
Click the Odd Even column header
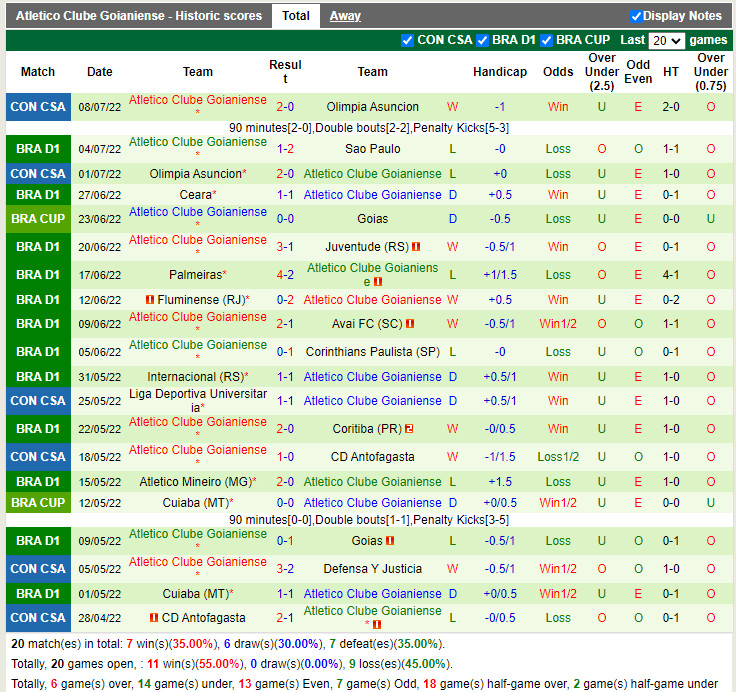[x=638, y=72]
